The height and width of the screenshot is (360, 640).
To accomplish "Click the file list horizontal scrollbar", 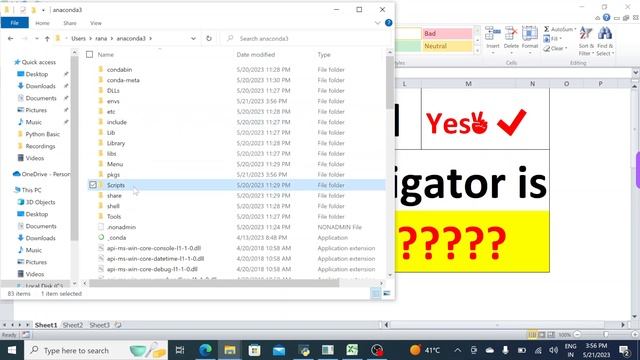I will click(x=214, y=283).
